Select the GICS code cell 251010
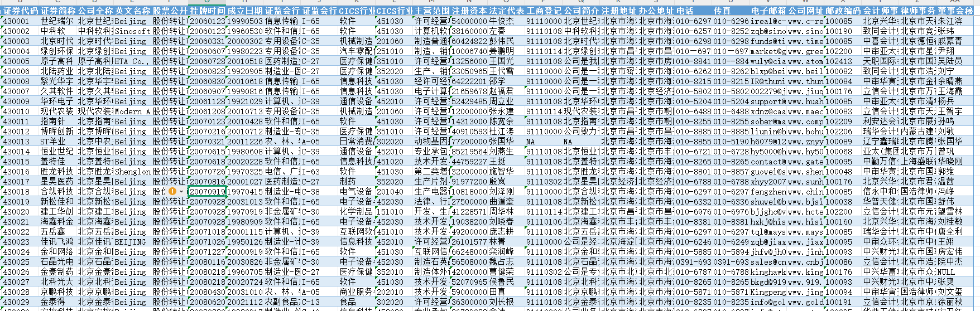Image resolution: width=980 pixels, height=311 pixels. tap(395, 51)
